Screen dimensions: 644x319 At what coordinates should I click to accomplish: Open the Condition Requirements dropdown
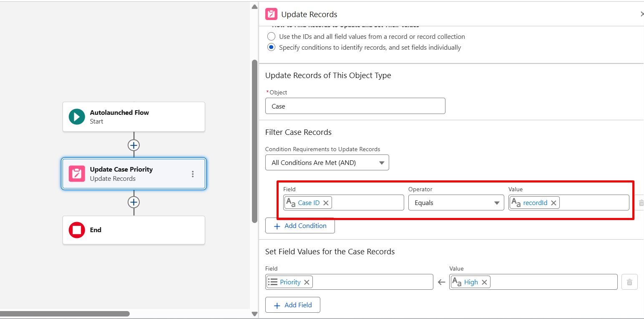(x=327, y=162)
